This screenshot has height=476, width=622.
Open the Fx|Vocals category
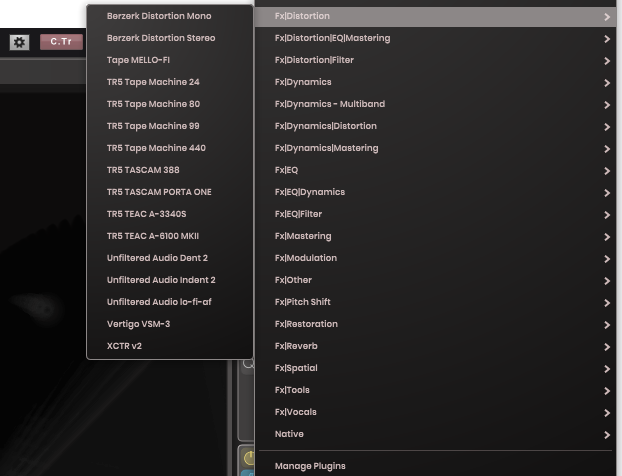436,413
